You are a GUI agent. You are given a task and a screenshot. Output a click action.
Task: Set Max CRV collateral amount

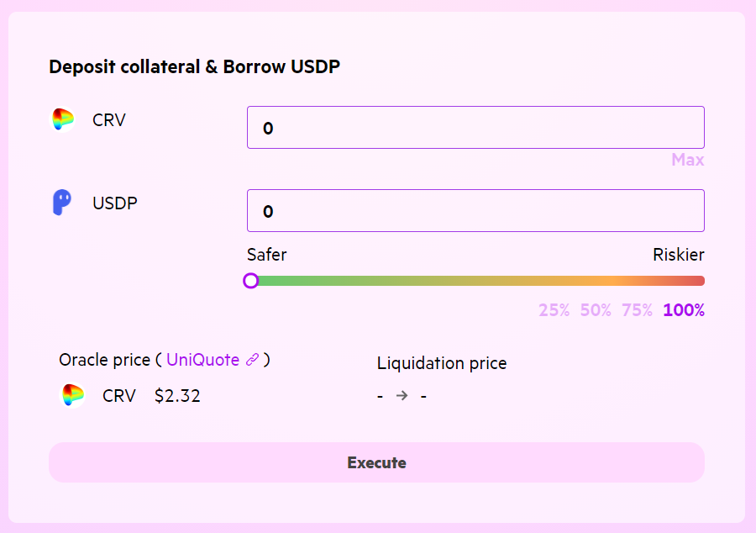[687, 160]
